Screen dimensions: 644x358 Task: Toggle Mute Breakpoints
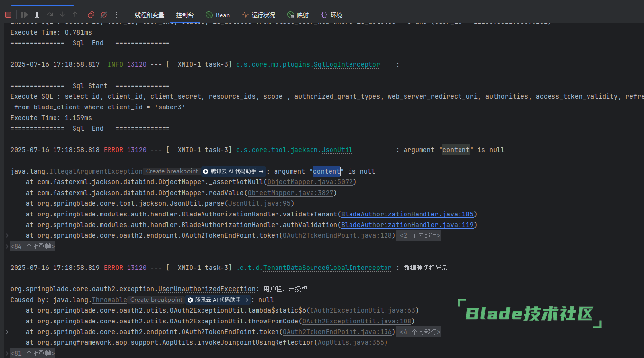[104, 15]
